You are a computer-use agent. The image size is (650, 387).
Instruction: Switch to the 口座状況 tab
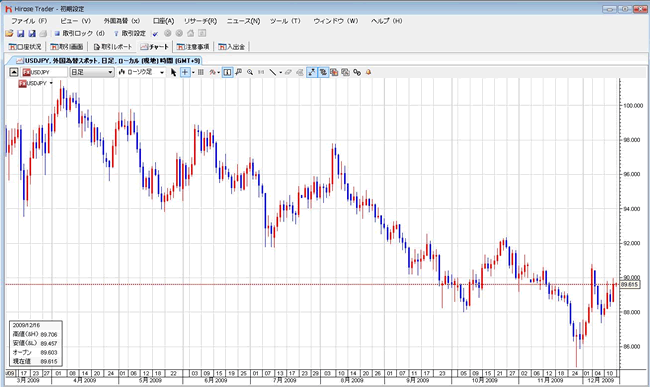pyautogui.click(x=25, y=47)
